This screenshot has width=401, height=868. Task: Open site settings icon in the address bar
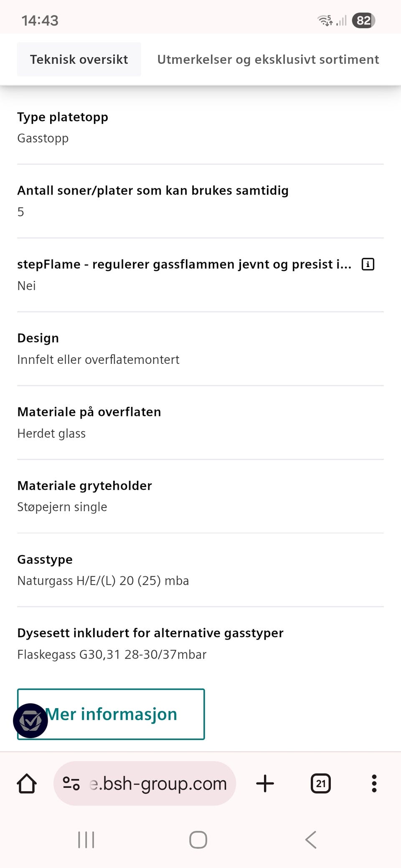[71, 783]
